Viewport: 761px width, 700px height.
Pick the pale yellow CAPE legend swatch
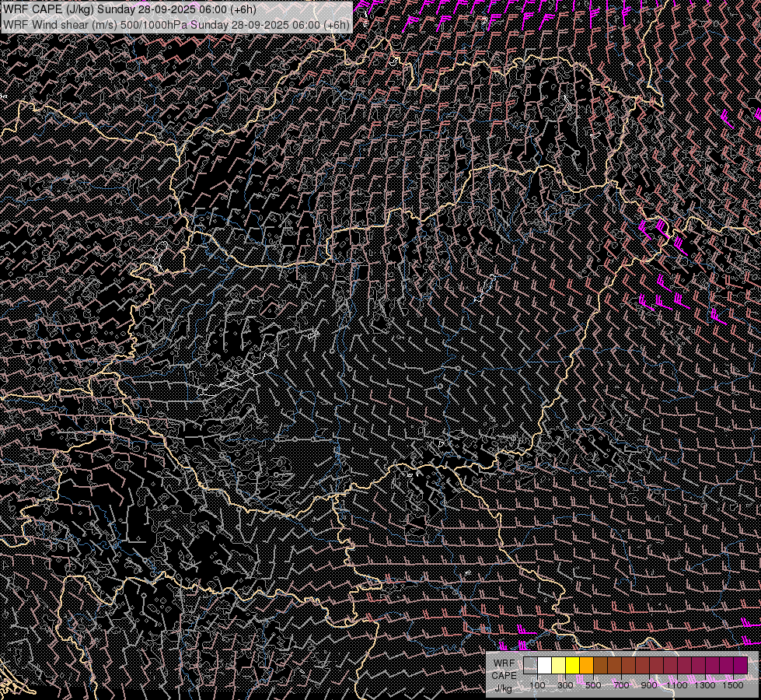coord(558,666)
